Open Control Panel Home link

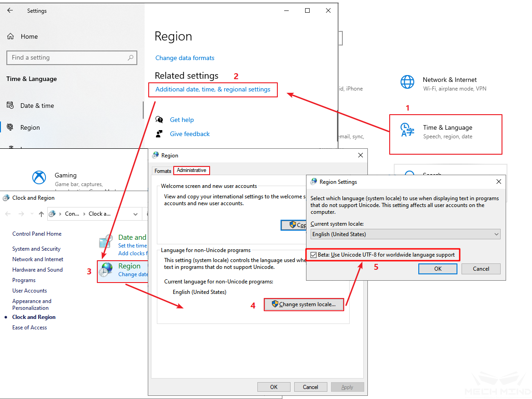point(37,234)
